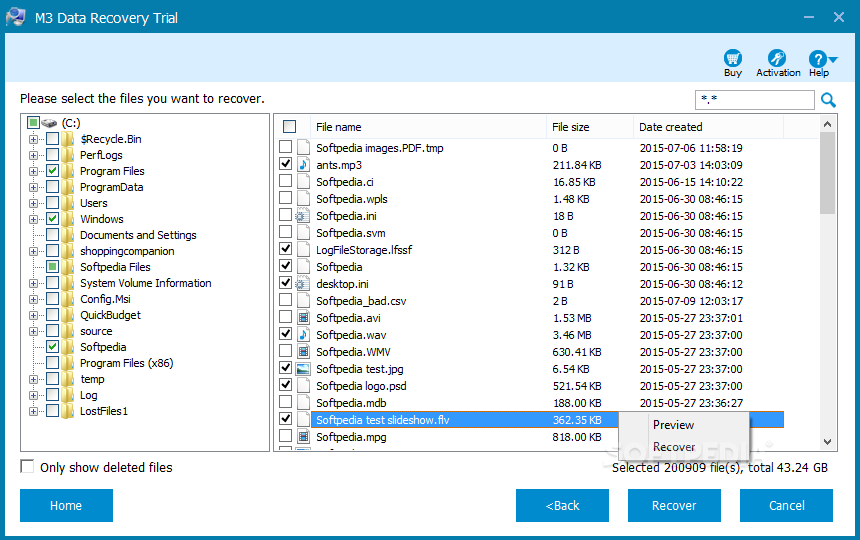Click the Program Files folder icon
Viewport: 860px width, 540px height.
point(68,171)
